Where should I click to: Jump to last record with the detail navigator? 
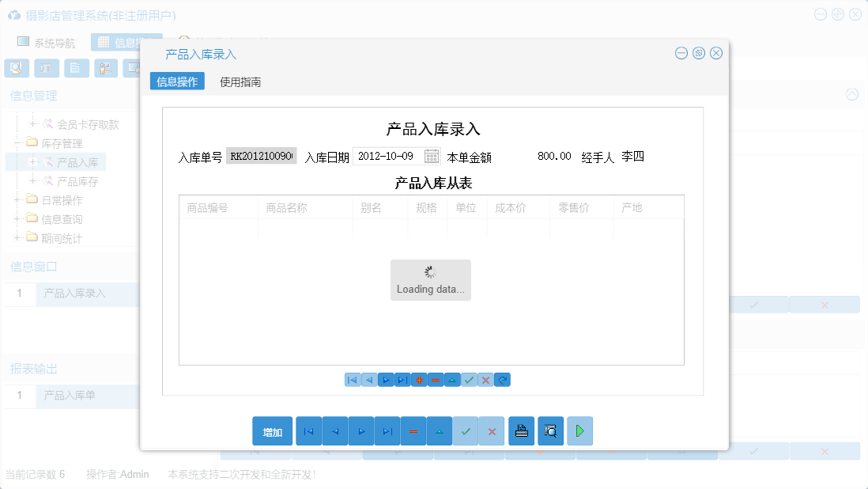[x=402, y=380]
